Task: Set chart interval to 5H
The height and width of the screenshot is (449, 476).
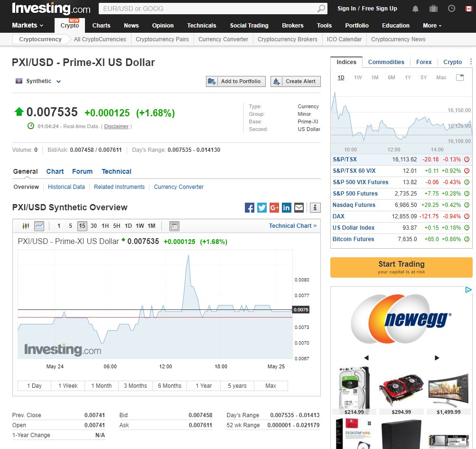Action: pyautogui.click(x=117, y=226)
